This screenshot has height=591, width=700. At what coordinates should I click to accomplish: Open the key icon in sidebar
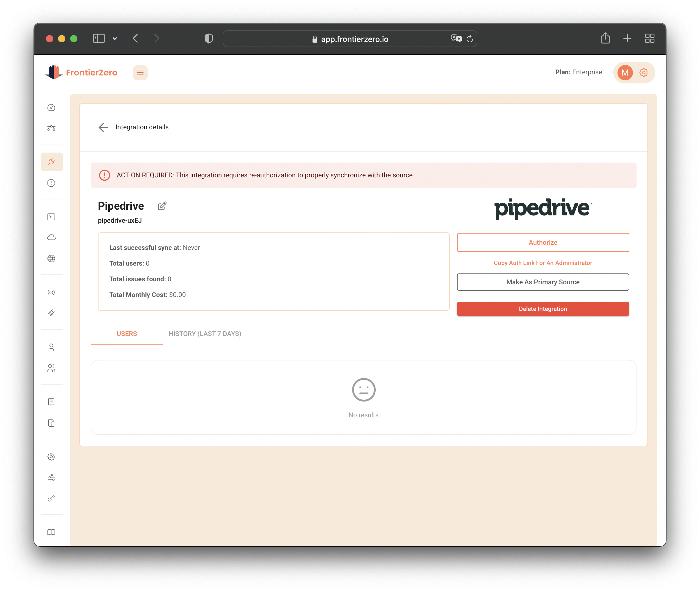pyautogui.click(x=51, y=498)
